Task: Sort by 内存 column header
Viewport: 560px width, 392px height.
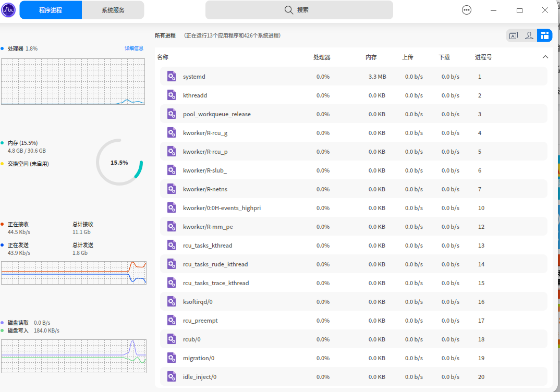Action: [x=371, y=57]
